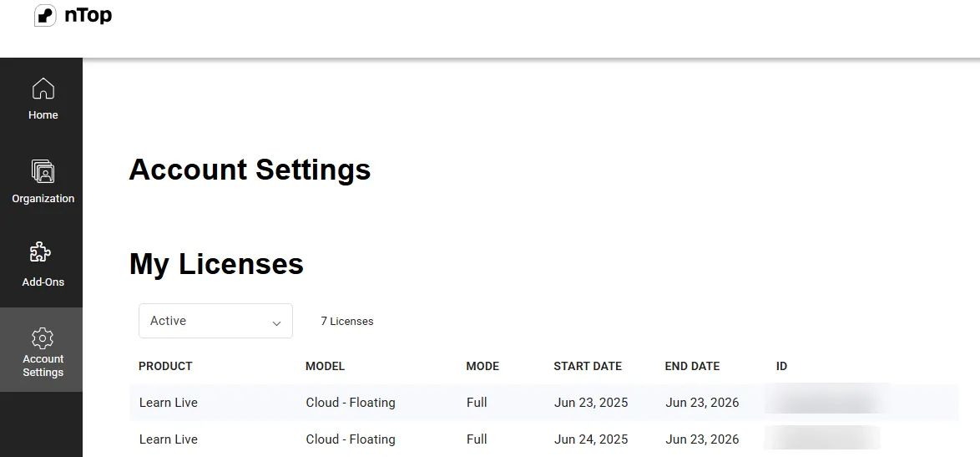980x457 pixels.
Task: Sort by the MODE column header
Action: point(482,366)
